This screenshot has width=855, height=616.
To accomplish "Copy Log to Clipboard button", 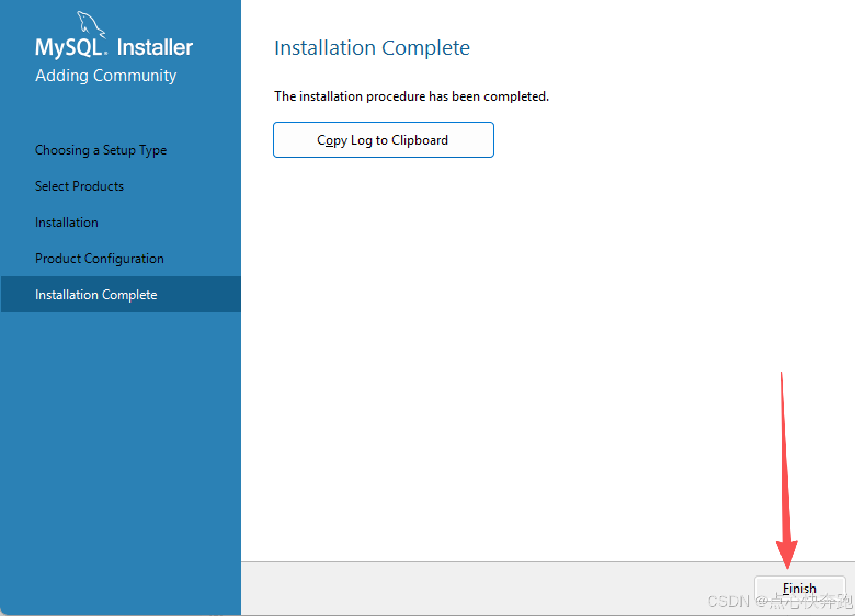I will pos(384,140).
